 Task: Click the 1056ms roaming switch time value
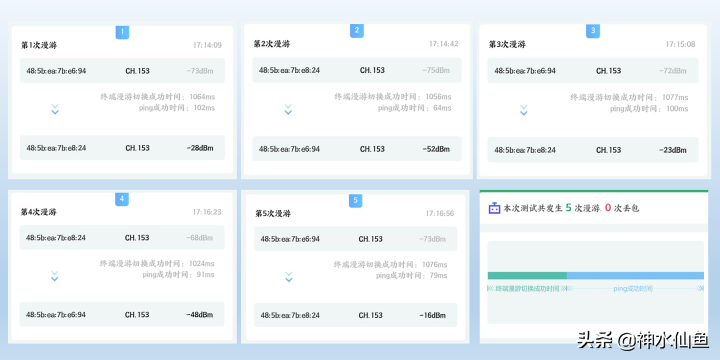pos(438,96)
